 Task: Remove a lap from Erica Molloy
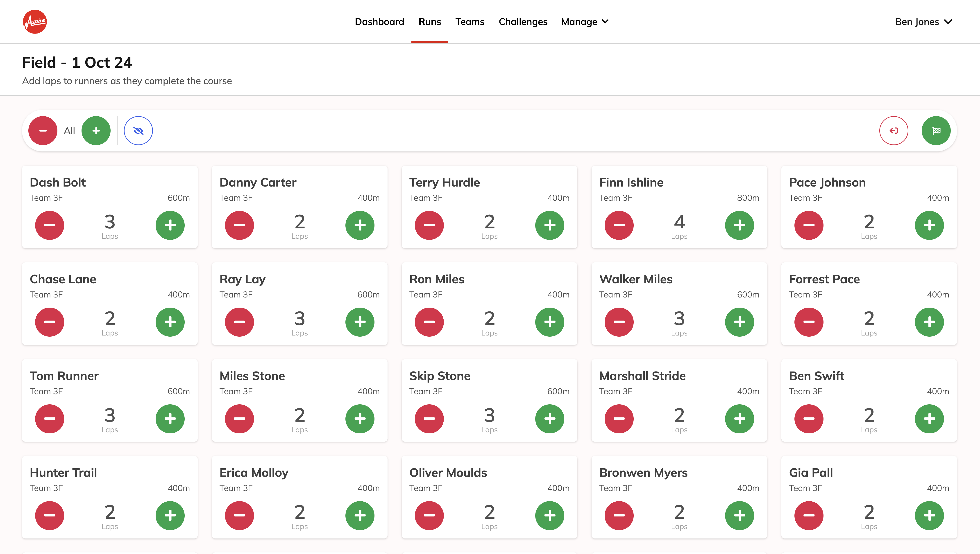pyautogui.click(x=239, y=516)
